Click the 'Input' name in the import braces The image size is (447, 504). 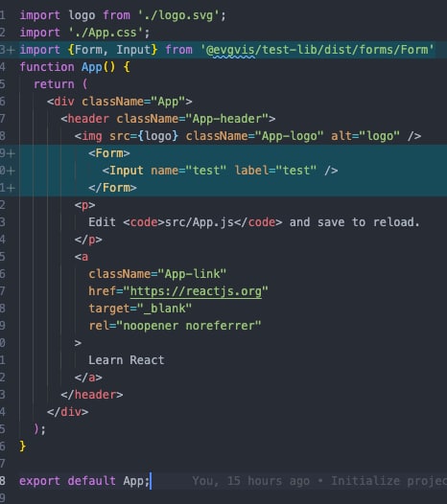pyautogui.click(x=133, y=50)
